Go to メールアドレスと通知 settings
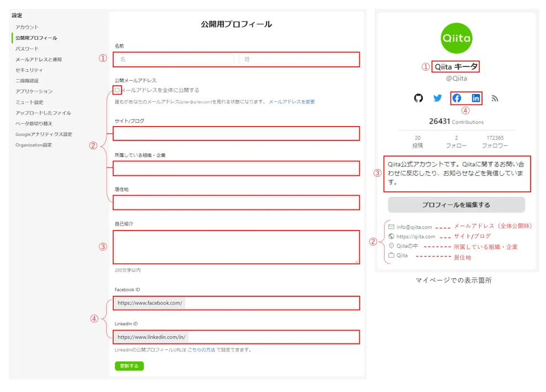This screenshot has width=546, height=392. pyautogui.click(x=38, y=60)
